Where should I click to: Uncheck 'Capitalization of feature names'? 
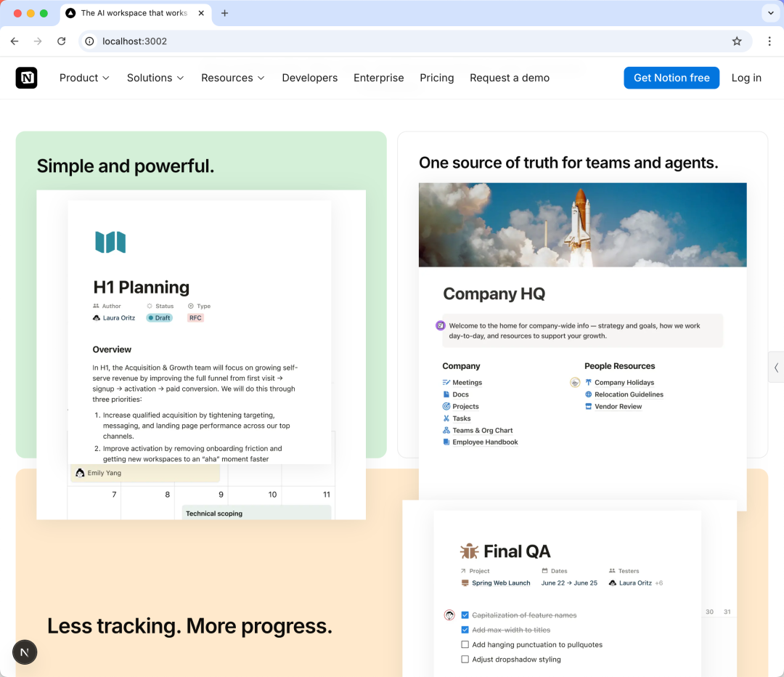click(465, 615)
